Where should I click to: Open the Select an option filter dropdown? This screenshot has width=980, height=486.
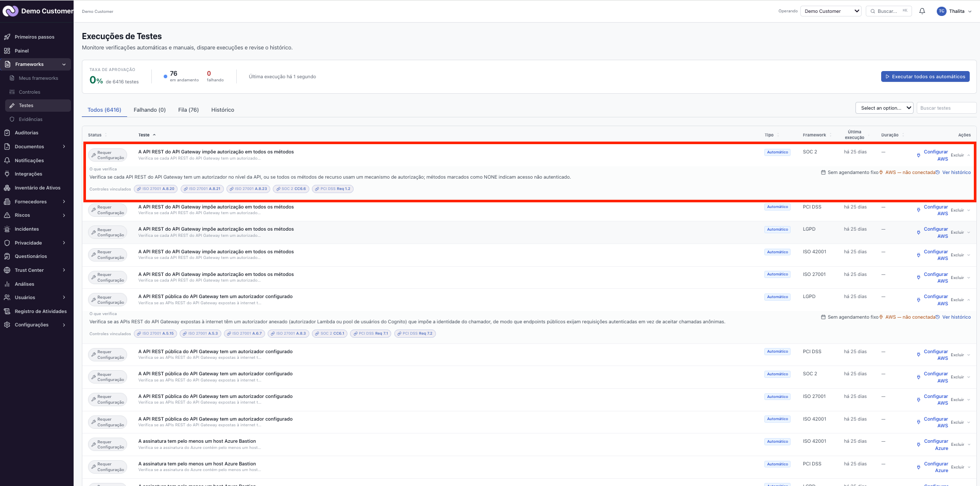pyautogui.click(x=884, y=108)
